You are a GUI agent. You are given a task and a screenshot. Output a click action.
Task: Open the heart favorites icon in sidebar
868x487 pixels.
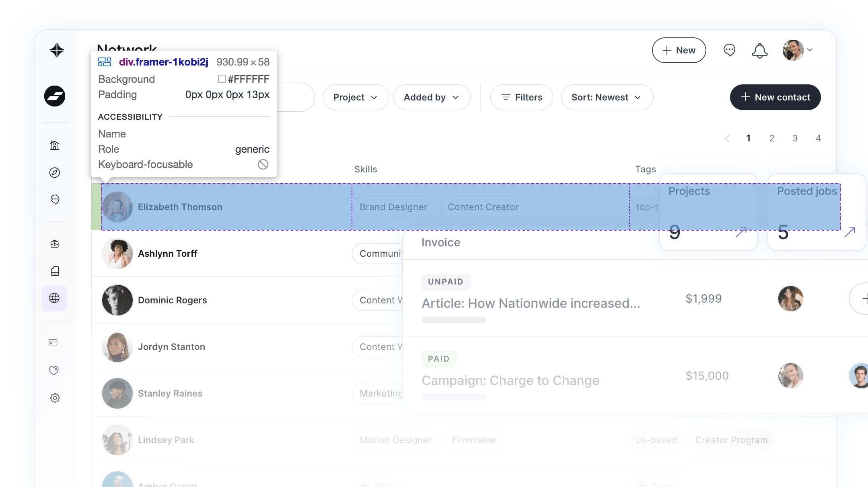click(x=54, y=370)
